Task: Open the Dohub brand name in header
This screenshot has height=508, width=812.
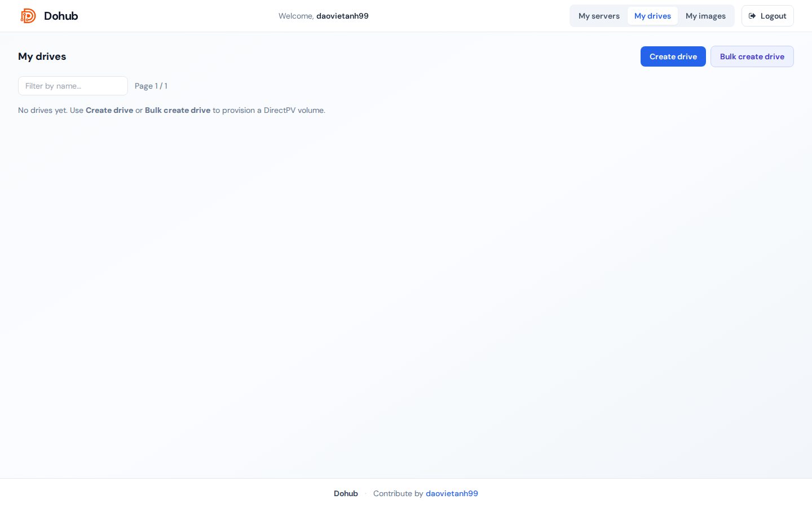Action: point(61,16)
